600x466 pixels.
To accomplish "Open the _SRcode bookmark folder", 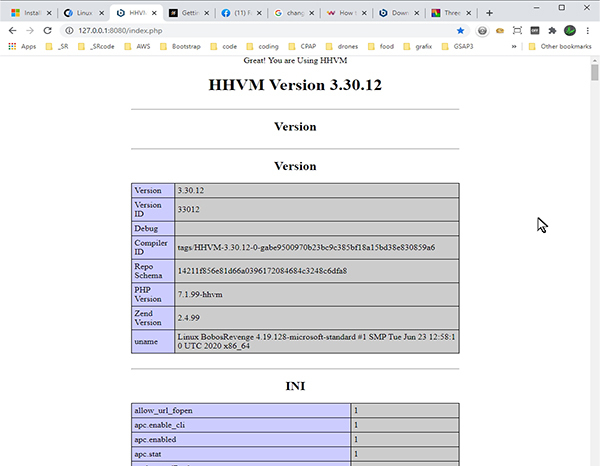I will [x=96, y=46].
